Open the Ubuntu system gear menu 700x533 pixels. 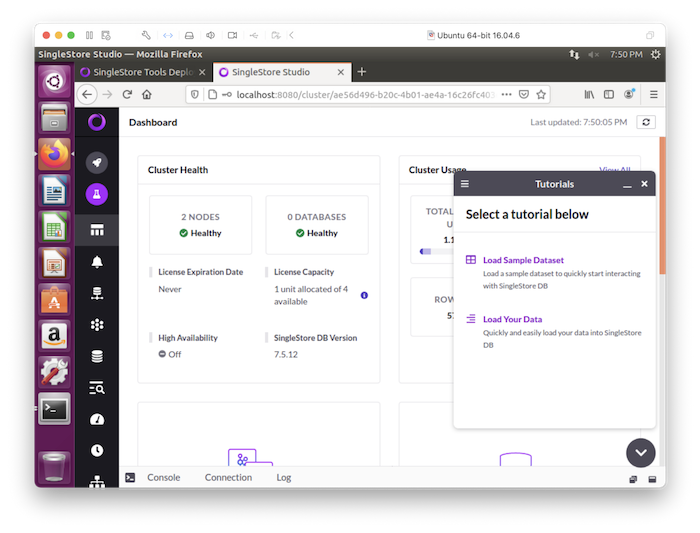click(655, 54)
